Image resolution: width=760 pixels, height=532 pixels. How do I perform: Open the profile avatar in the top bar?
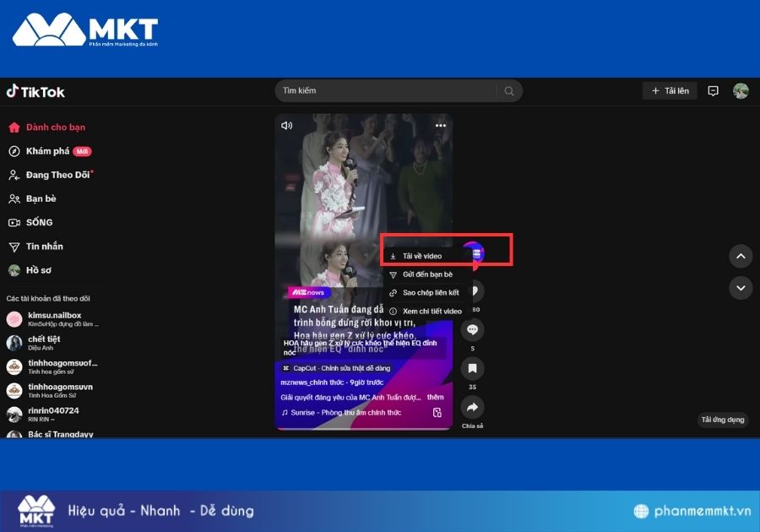(x=741, y=90)
